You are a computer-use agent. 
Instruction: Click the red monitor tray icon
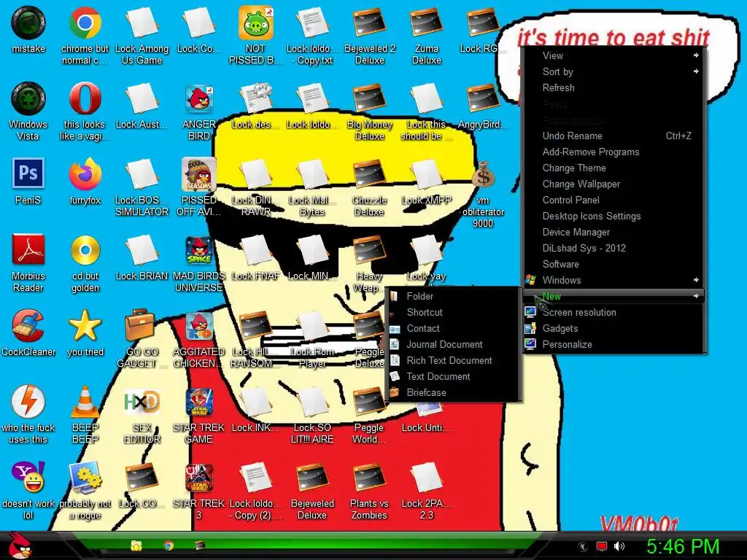[x=602, y=547]
